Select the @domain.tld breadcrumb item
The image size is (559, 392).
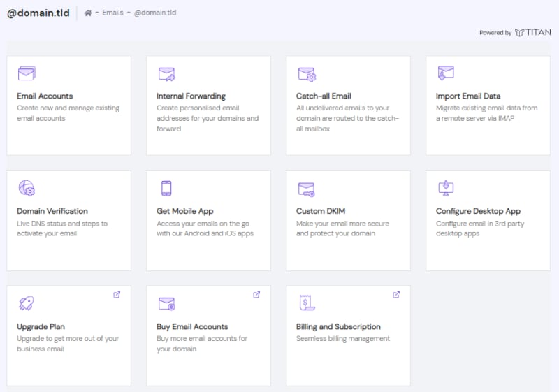155,13
